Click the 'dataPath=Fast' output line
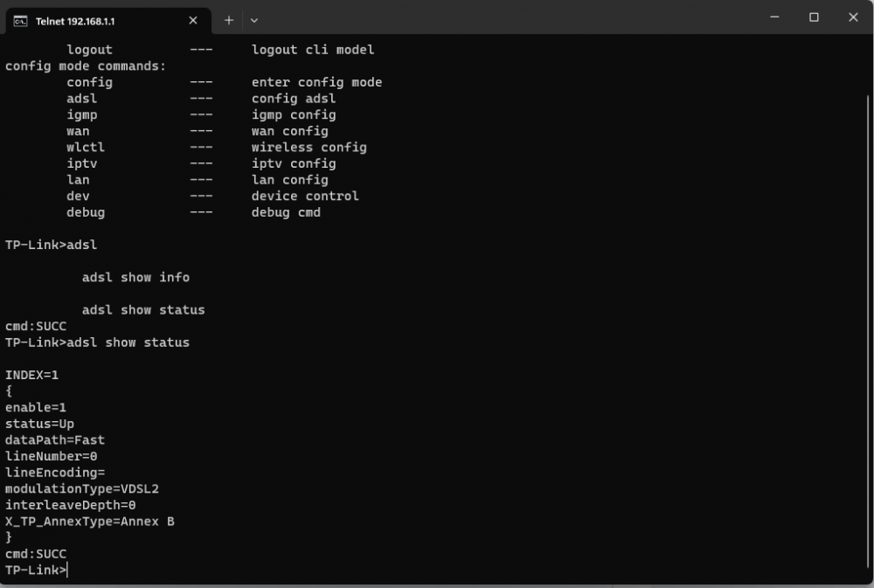The image size is (874, 588). pyautogui.click(x=55, y=439)
